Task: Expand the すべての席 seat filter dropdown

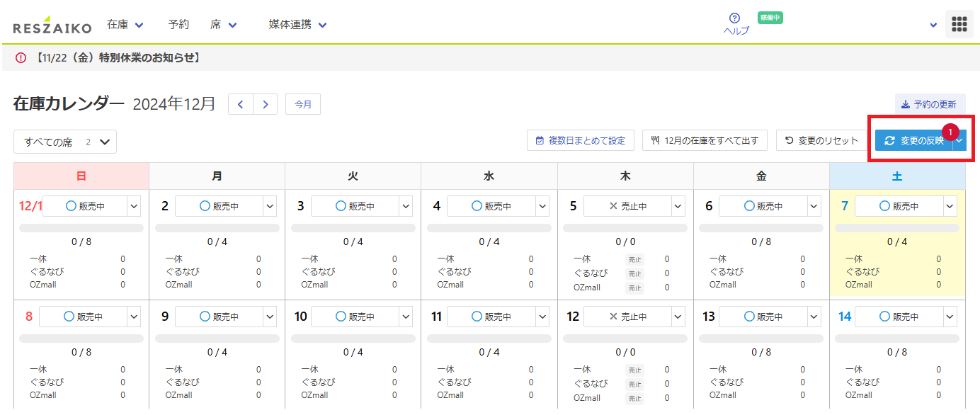Action: pos(65,142)
